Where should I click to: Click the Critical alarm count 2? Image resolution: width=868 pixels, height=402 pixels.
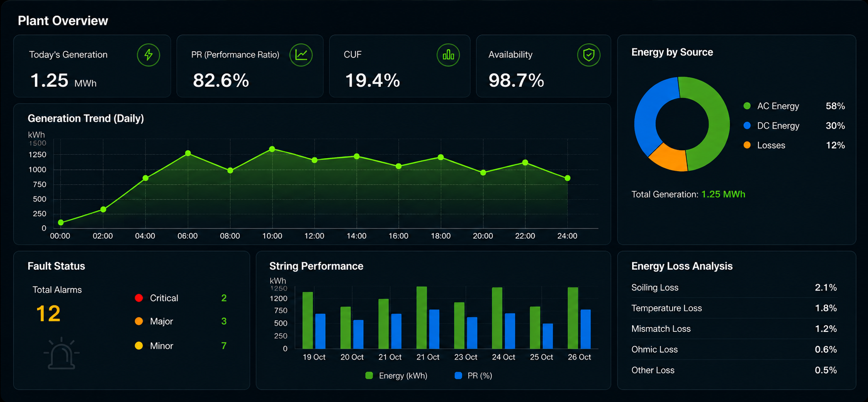224,298
